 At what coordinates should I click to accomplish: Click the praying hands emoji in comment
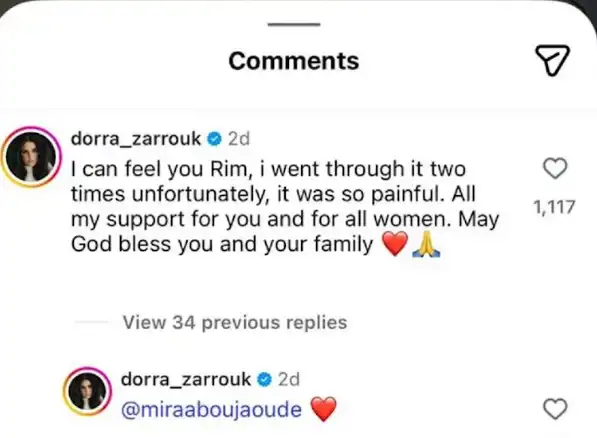coord(426,244)
